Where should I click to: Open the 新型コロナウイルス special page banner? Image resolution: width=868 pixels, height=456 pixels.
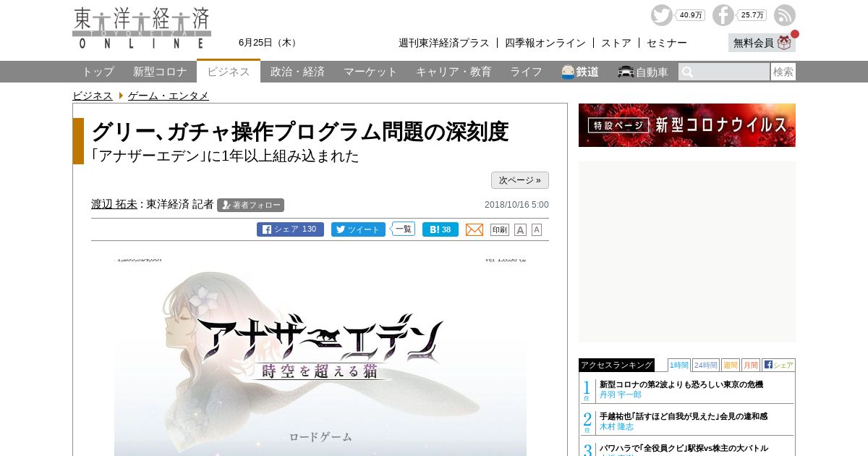coord(687,125)
